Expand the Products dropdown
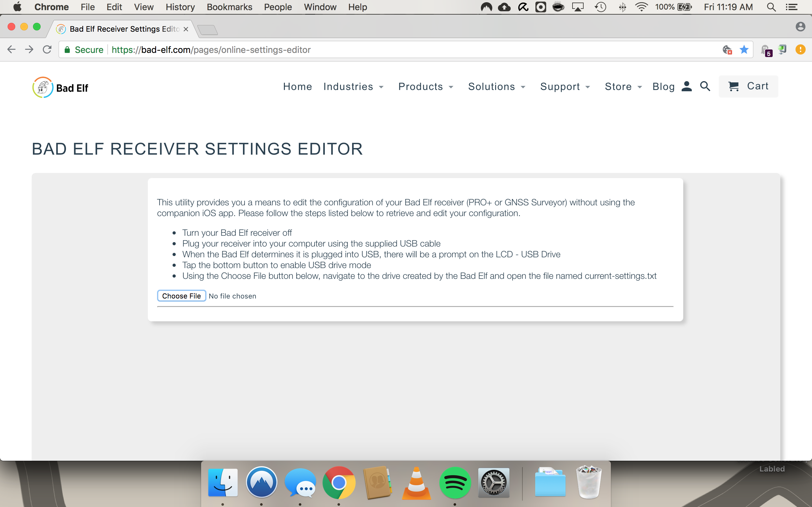This screenshot has height=507, width=812. 425,87
